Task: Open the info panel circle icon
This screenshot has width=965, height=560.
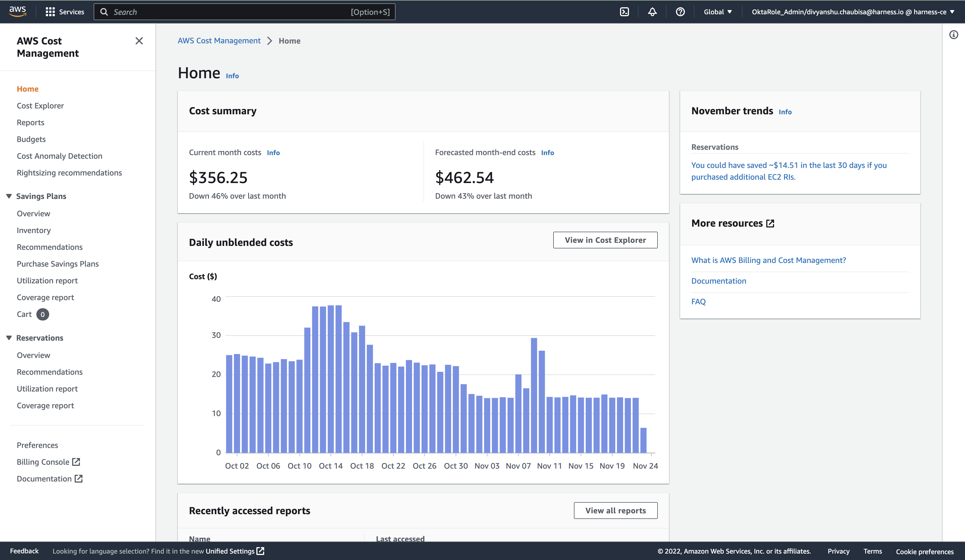Action: pyautogui.click(x=954, y=35)
